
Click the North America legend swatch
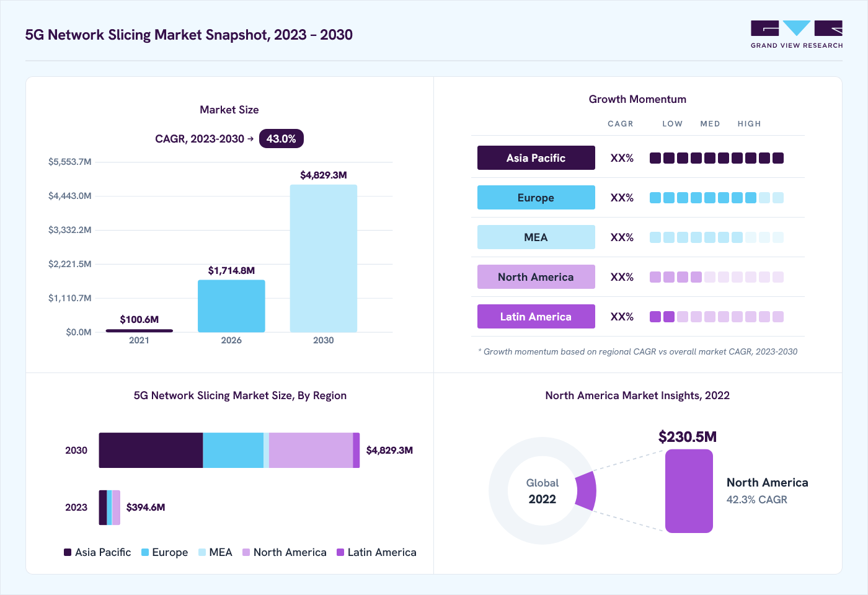[246, 552]
